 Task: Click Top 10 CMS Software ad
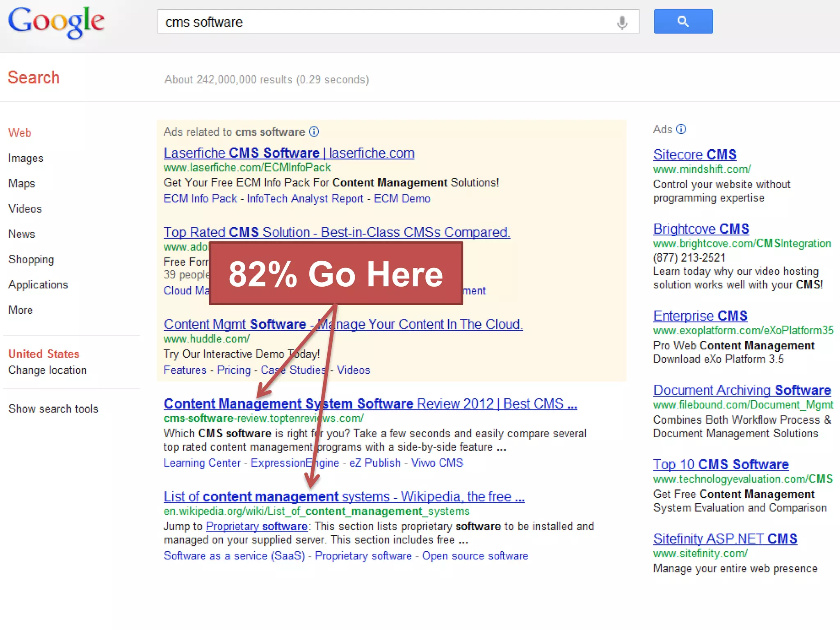tap(721, 464)
